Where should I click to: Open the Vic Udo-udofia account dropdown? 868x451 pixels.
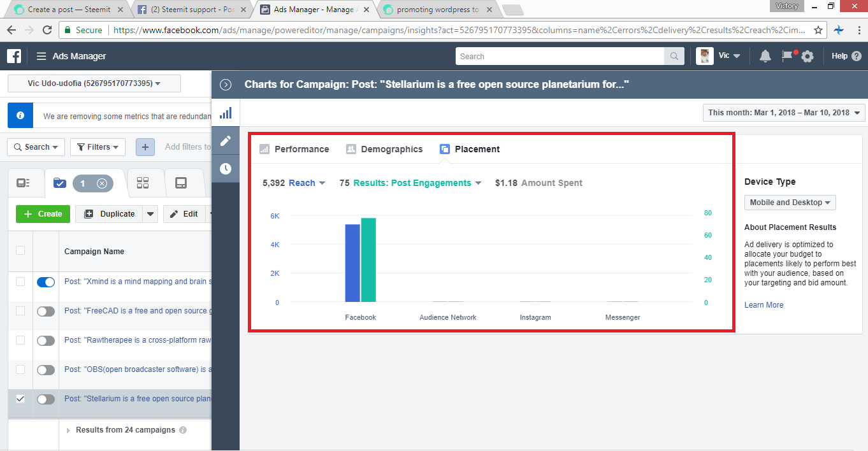click(x=94, y=83)
